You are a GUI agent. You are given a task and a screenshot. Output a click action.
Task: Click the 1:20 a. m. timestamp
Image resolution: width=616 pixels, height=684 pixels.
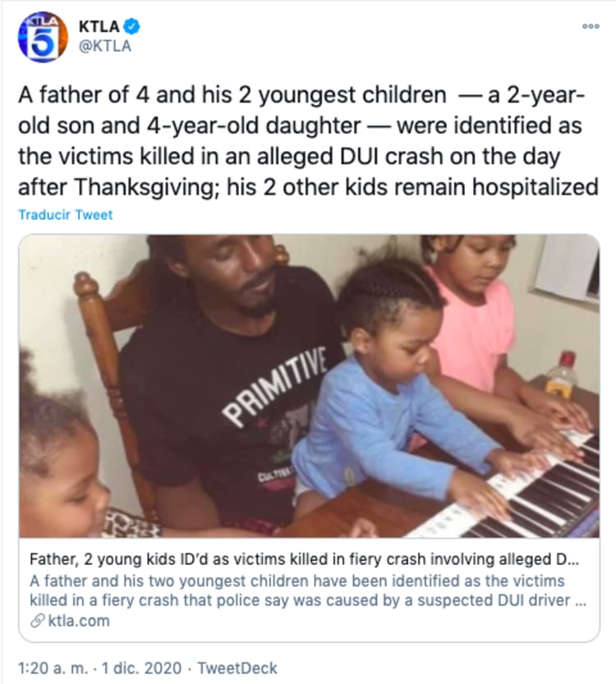(x=53, y=668)
